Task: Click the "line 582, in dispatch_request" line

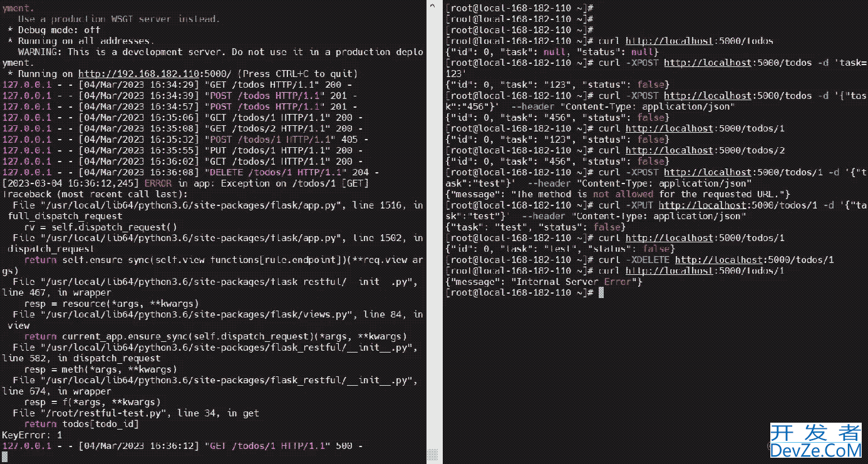Action: click(81, 358)
